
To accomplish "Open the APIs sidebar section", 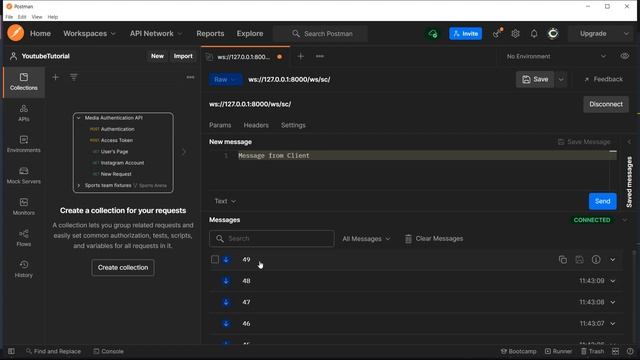I will (24, 113).
